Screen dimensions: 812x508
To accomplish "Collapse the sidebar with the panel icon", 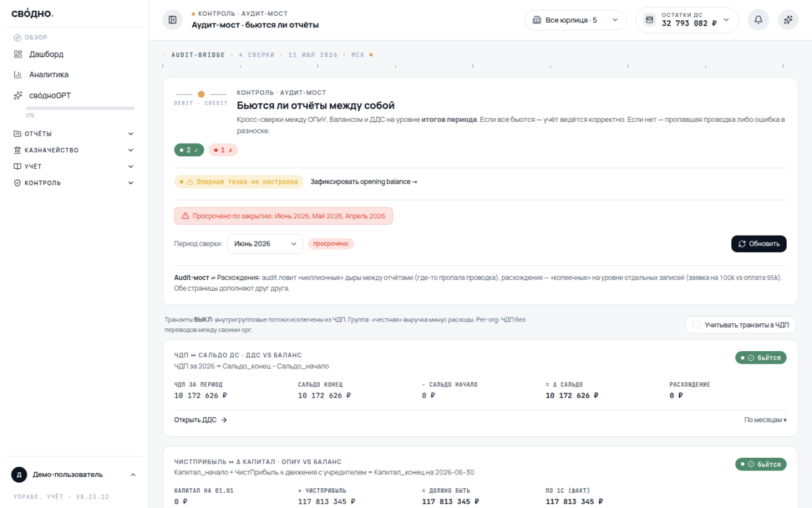I will click(x=173, y=20).
